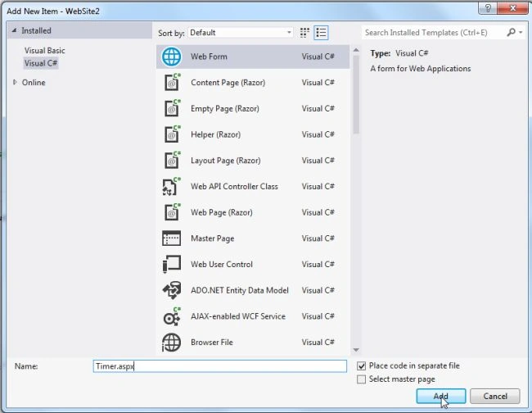Select the Web API Controller Class name
Image resolution: width=532 pixels, height=413 pixels.
(x=234, y=187)
